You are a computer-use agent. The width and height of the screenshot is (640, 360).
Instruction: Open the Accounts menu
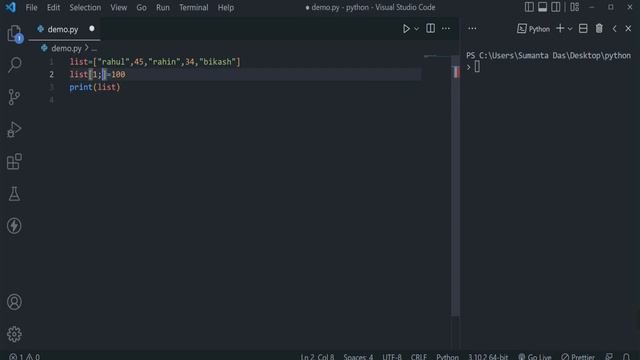tap(14, 302)
